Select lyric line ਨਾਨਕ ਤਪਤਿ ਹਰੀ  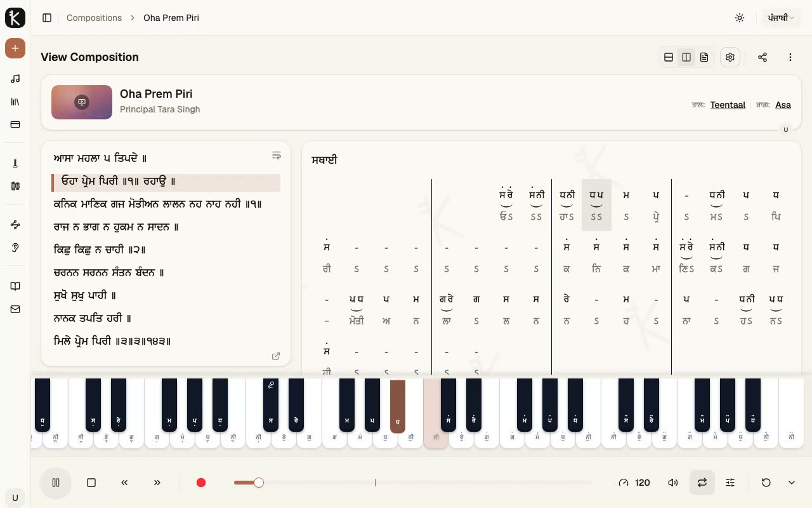[93, 318]
